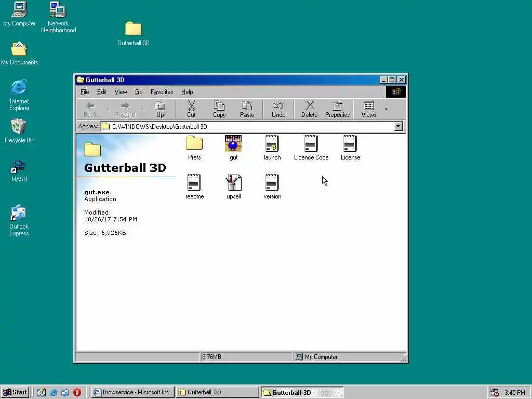Expand the Views dropdown arrow
Image resolution: width=532 pixels, height=399 pixels.
click(x=386, y=109)
